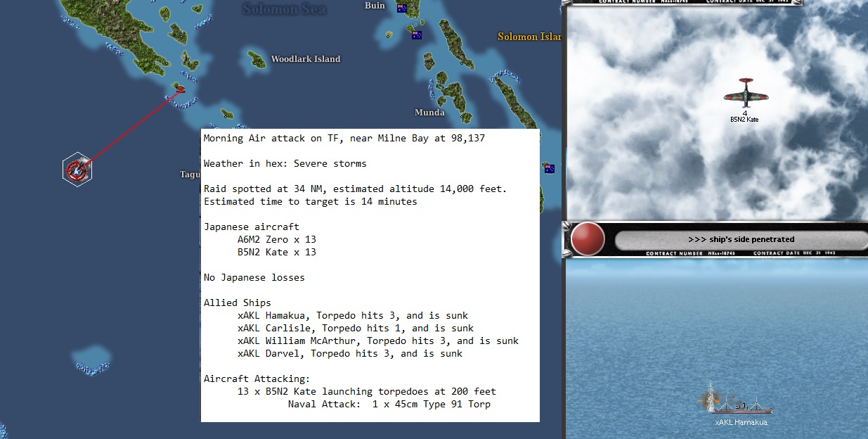This screenshot has height=439, width=868.
Task: Click the Australian flag on island below Buin
Action: pyautogui.click(x=417, y=34)
